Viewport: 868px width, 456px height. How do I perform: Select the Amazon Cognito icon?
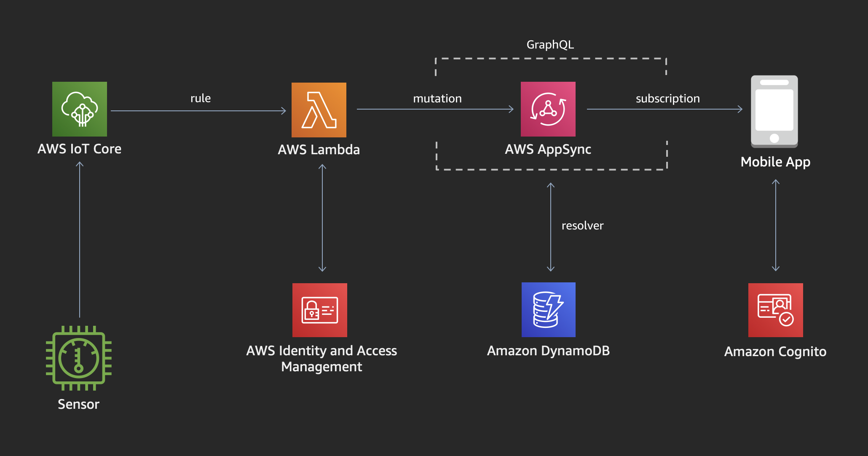click(x=775, y=310)
